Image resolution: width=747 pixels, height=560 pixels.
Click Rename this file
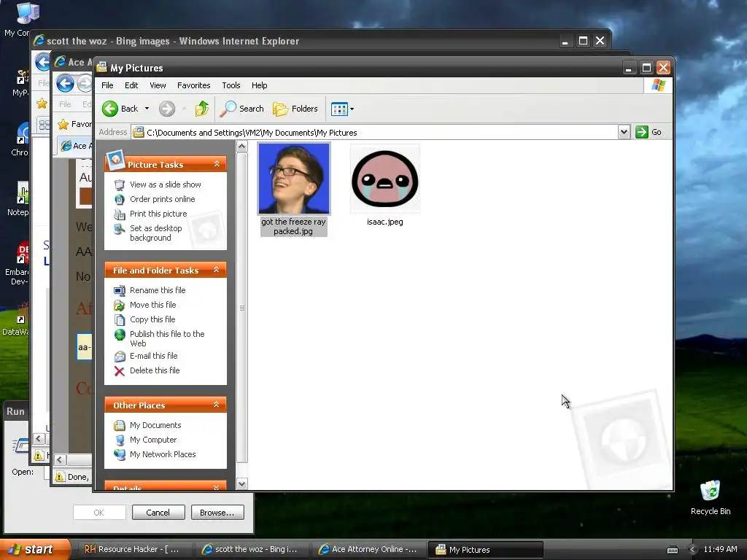158,290
